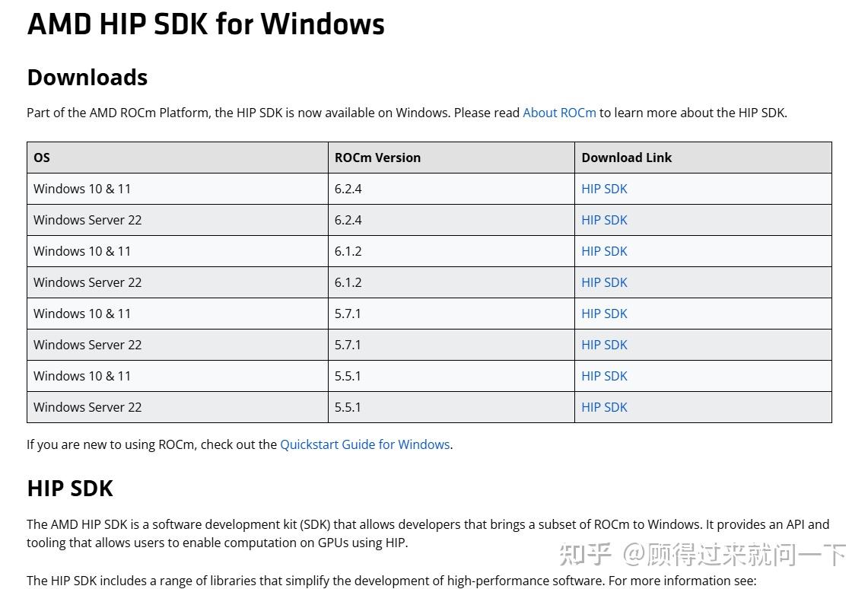The height and width of the screenshot is (589, 868).
Task: Click the Downloads section heading
Action: (87, 78)
